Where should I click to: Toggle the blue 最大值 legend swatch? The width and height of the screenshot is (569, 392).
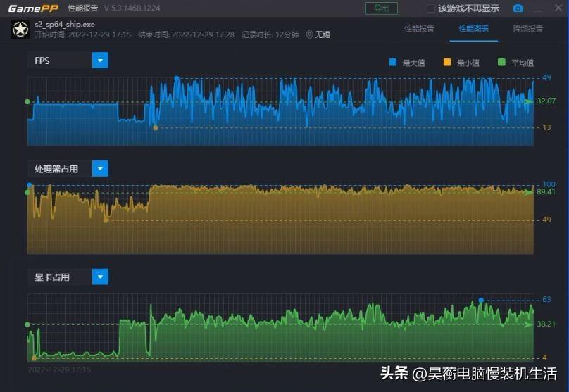click(393, 62)
